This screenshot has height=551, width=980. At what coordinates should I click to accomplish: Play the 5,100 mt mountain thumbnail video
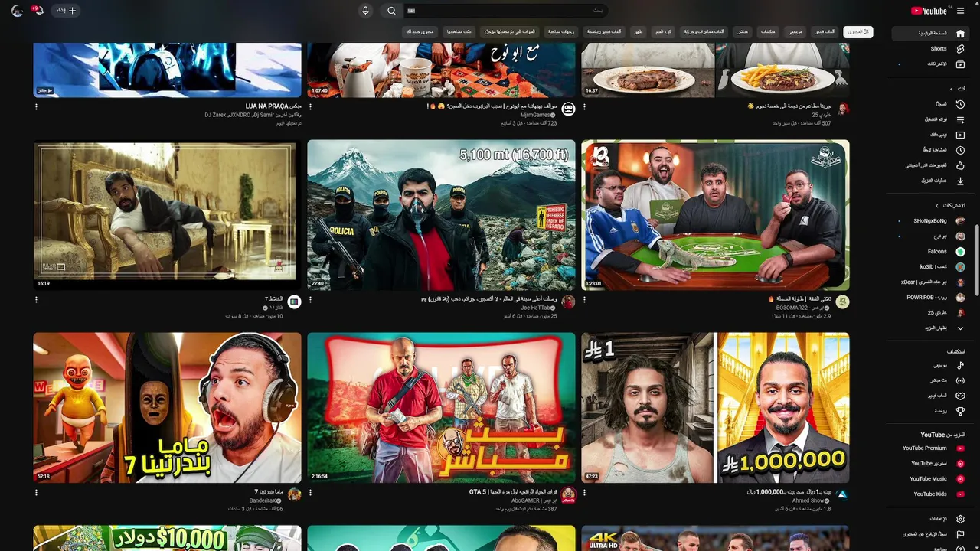point(441,215)
